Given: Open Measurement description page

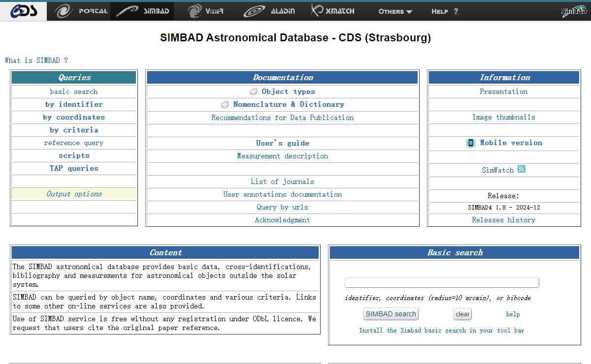Looking at the screenshot, I should 283,156.
